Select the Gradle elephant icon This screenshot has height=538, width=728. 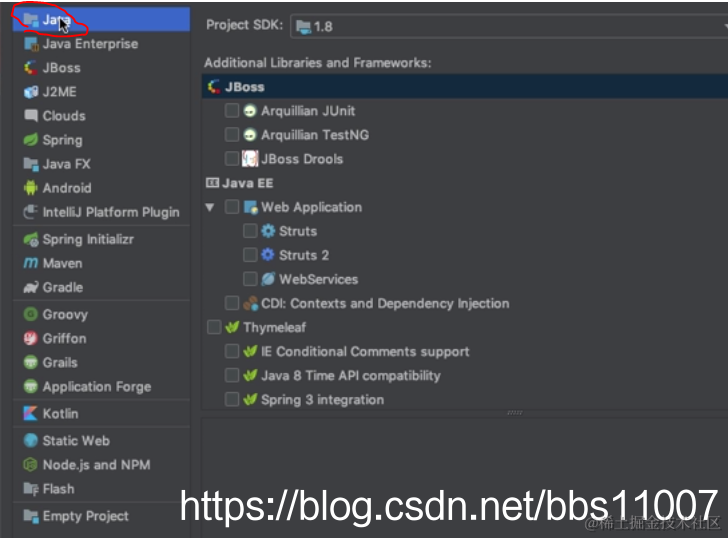pyautogui.click(x=31, y=287)
